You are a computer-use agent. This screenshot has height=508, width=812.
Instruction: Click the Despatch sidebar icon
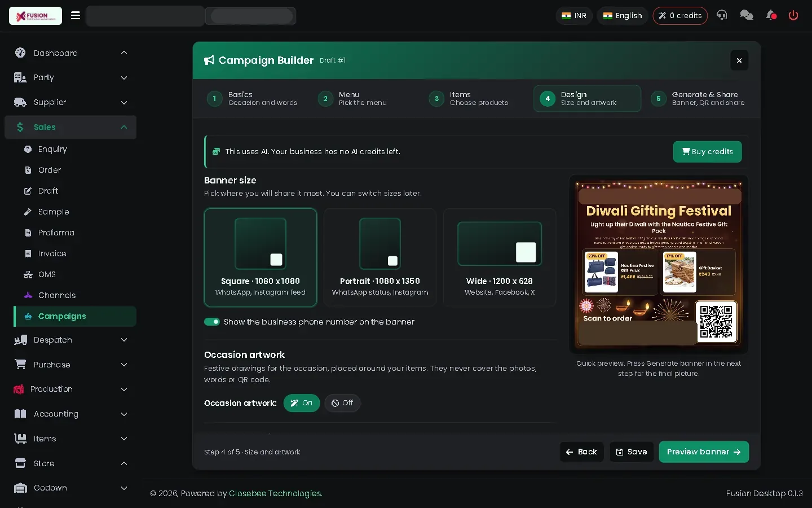[20, 340]
